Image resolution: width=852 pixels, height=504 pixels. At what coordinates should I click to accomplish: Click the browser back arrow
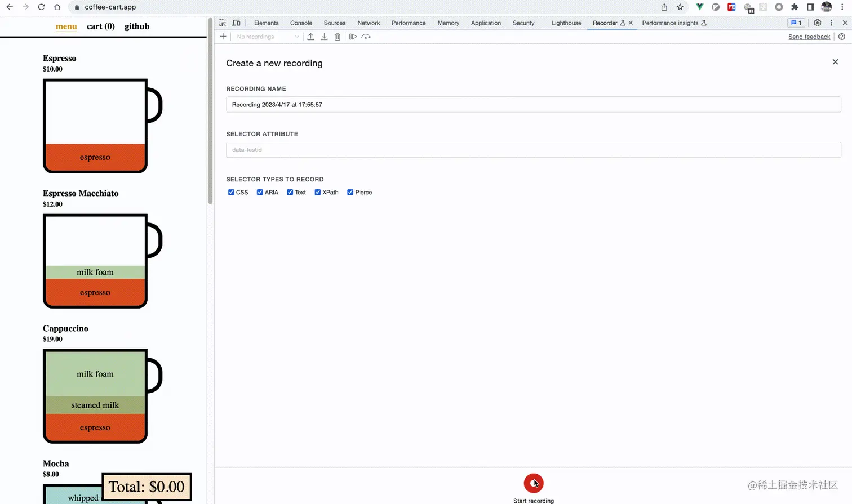click(x=10, y=7)
